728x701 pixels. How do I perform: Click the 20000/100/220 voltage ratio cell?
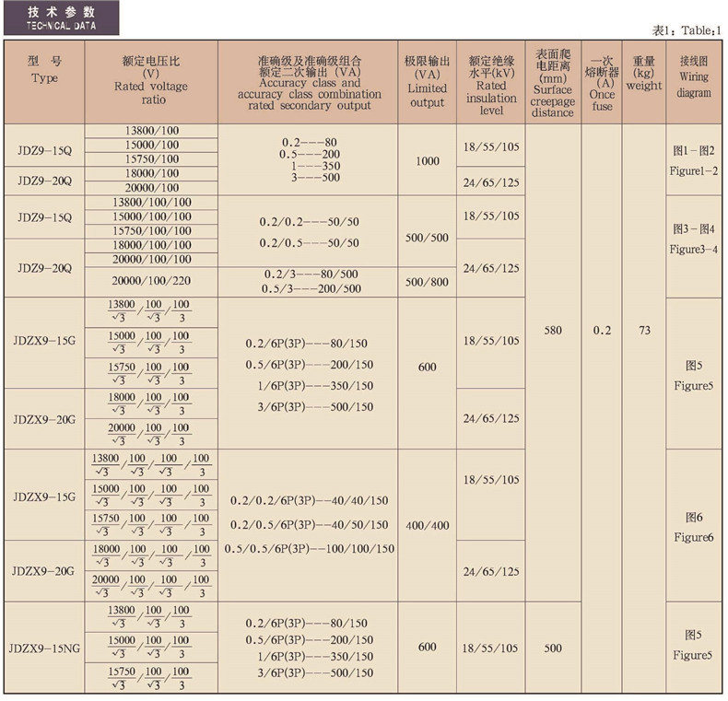[151, 281]
